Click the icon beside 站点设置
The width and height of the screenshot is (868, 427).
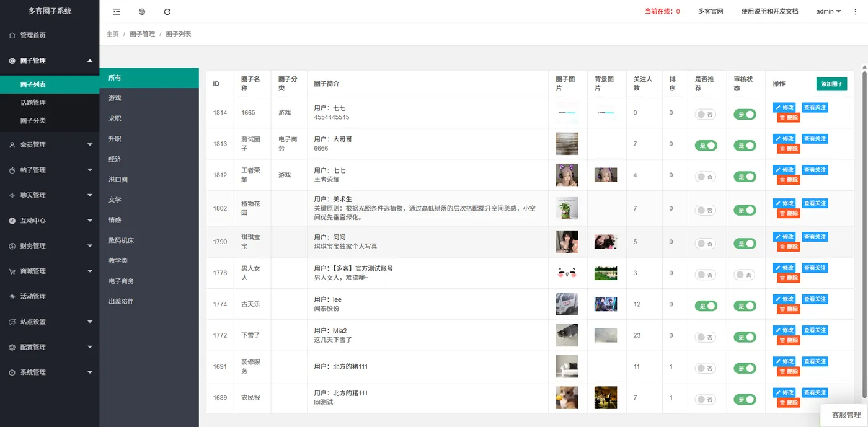[x=12, y=322]
